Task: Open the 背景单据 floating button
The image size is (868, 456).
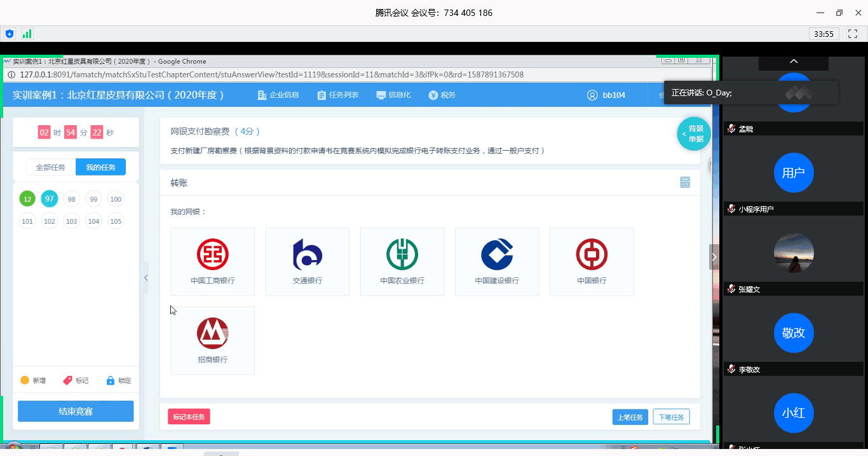Action: (693, 134)
